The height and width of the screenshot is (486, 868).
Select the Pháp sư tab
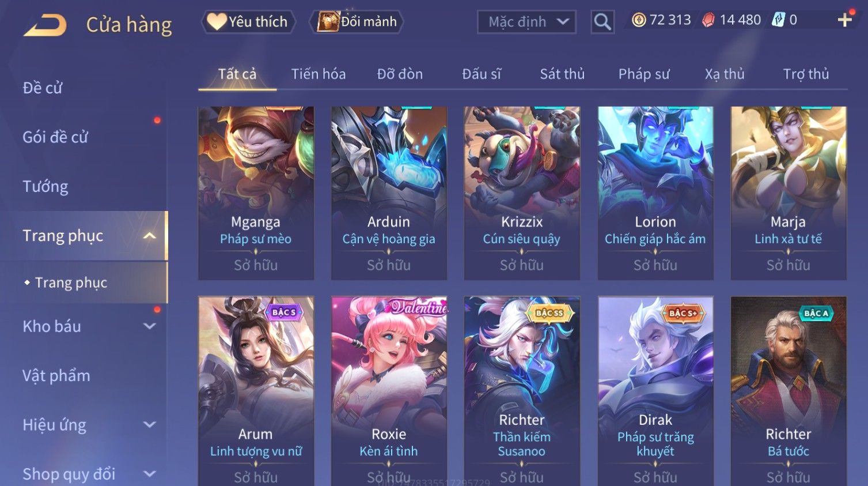[644, 74]
